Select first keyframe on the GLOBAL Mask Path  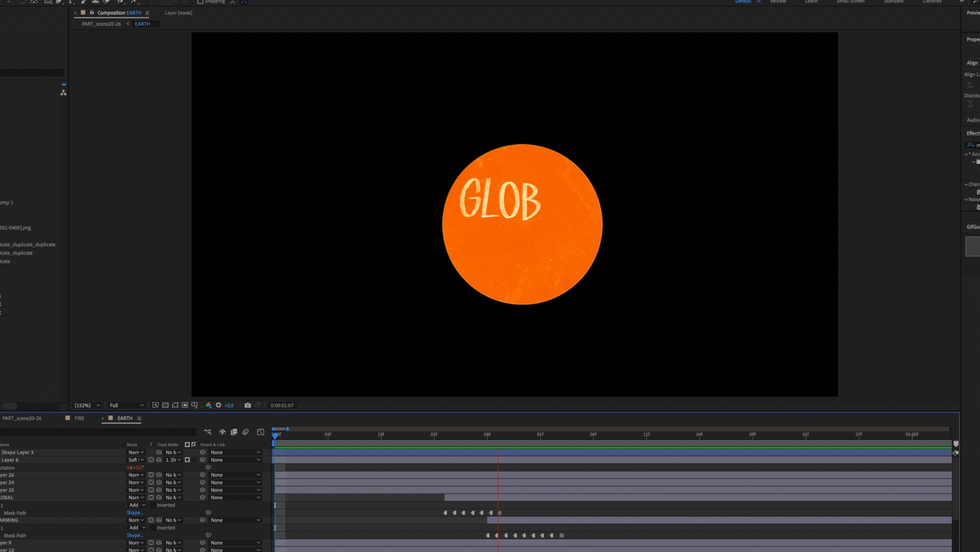point(445,513)
